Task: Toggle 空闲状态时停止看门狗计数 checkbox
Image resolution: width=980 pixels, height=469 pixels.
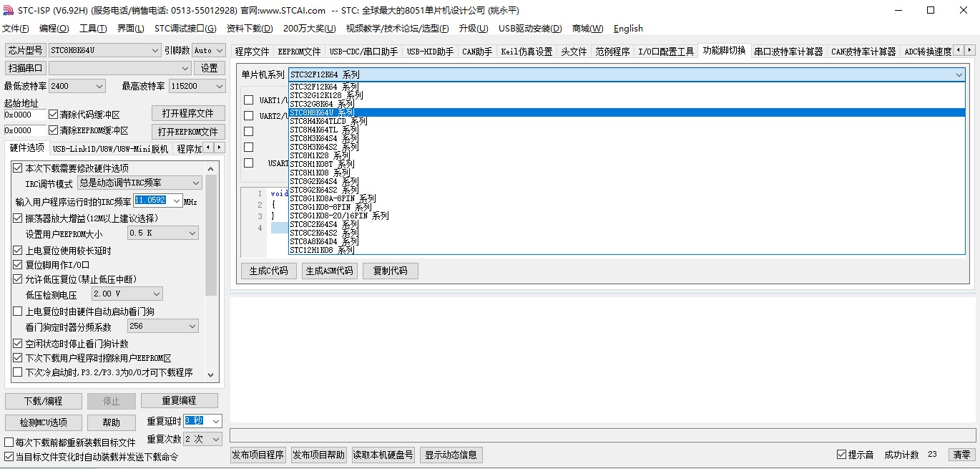Action: [x=18, y=344]
